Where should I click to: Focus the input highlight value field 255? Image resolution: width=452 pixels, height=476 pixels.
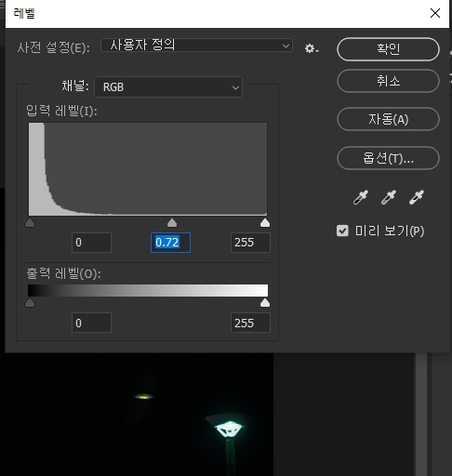pos(250,243)
